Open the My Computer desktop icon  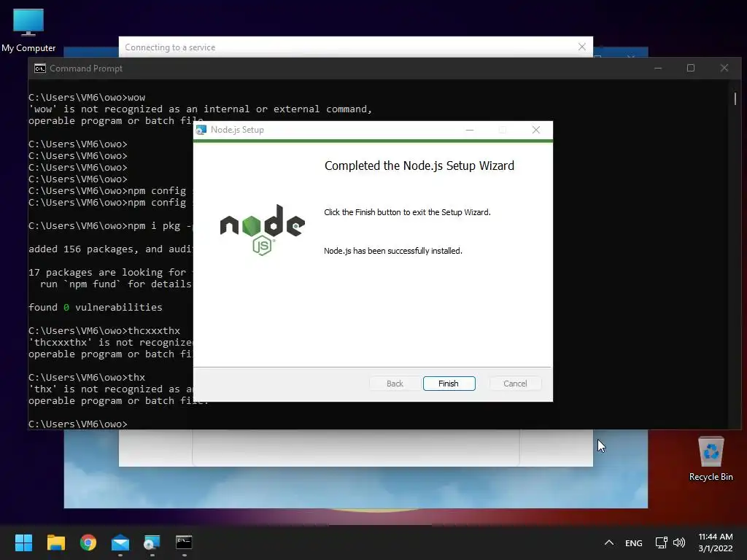coord(28,29)
